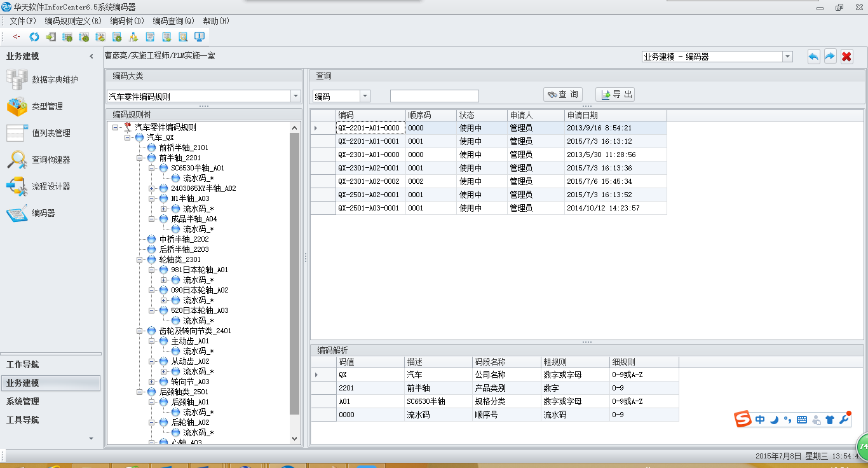Viewport: 868px width, 468px height.
Task: Open the 编码大类 dropdown list
Action: pyautogui.click(x=295, y=95)
